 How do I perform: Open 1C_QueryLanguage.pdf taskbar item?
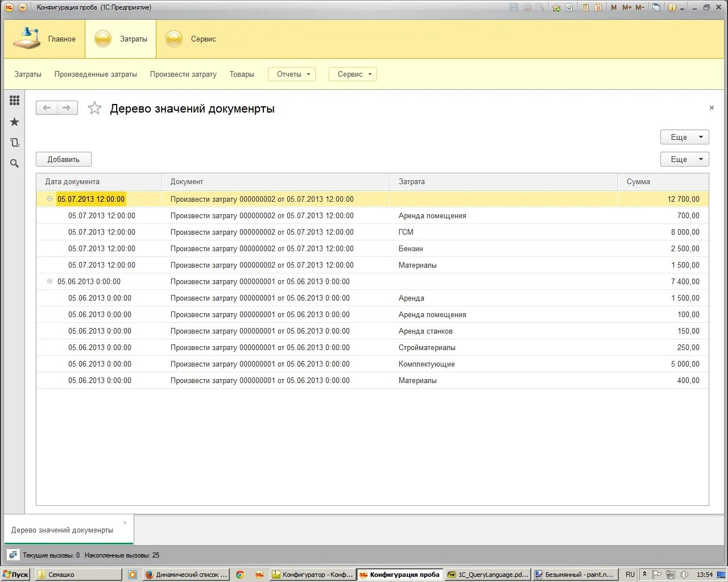pos(488,575)
